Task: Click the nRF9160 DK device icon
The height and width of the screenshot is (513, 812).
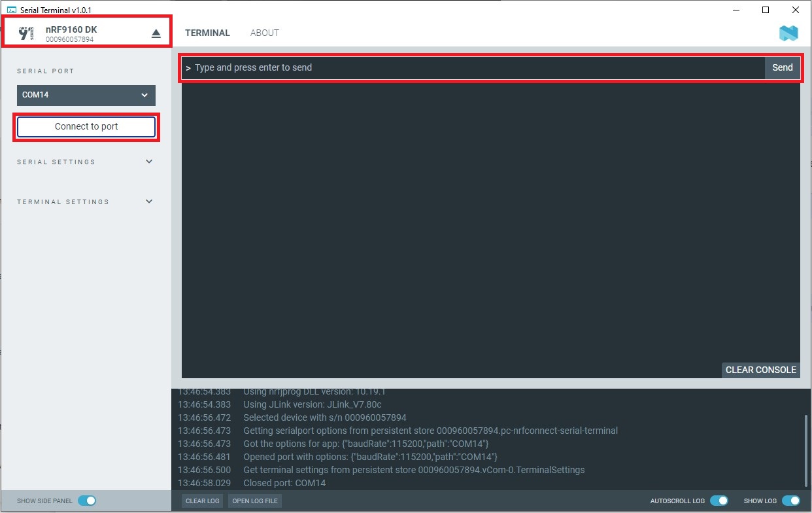Action: (x=26, y=33)
